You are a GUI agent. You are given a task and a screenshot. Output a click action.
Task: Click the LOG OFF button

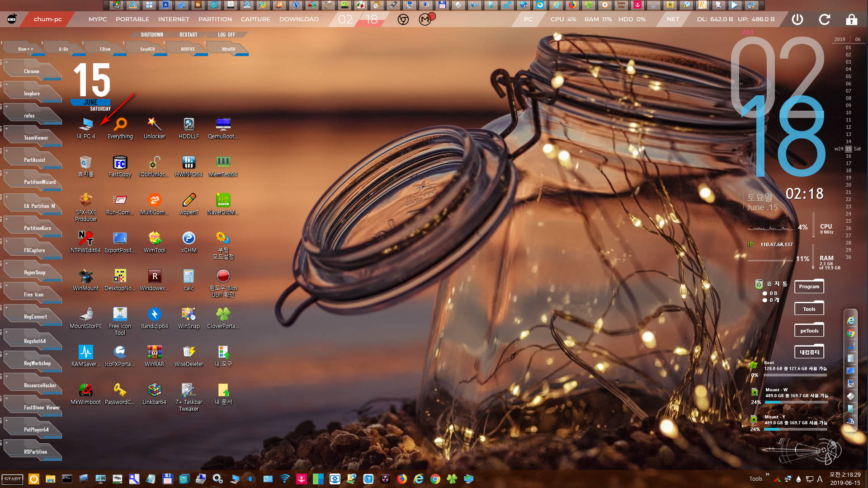(x=226, y=35)
